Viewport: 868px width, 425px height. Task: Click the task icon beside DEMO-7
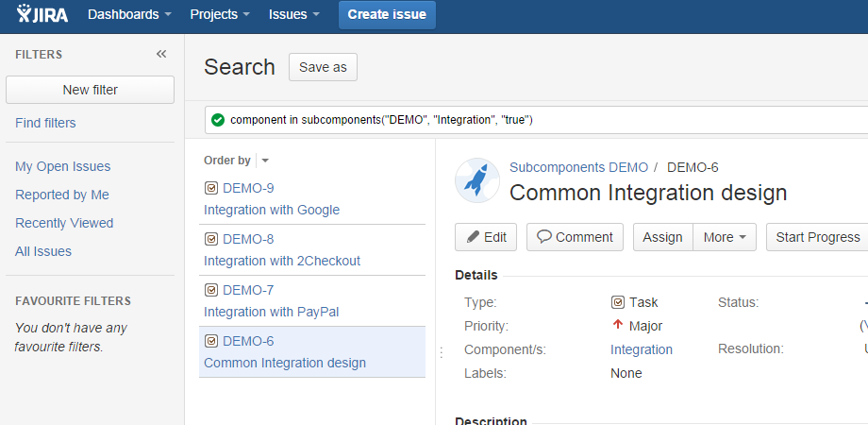pos(211,290)
